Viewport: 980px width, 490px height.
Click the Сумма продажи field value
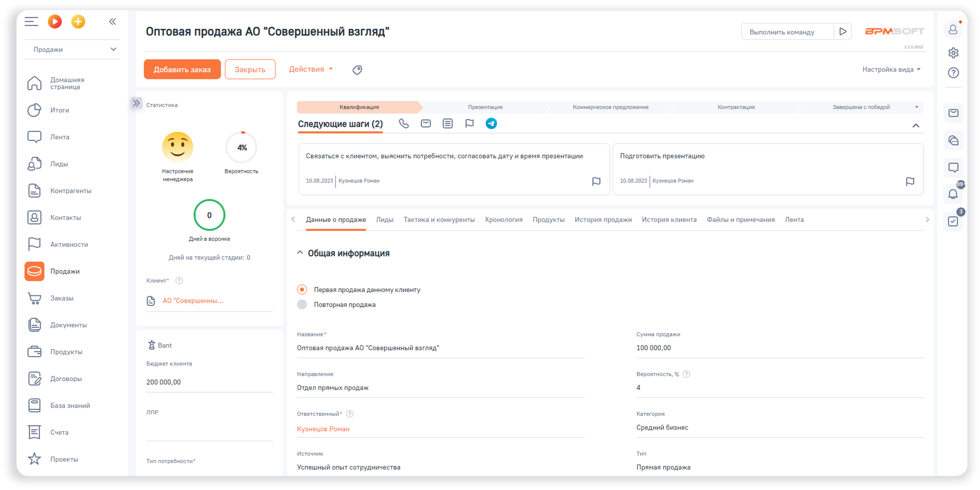[654, 348]
